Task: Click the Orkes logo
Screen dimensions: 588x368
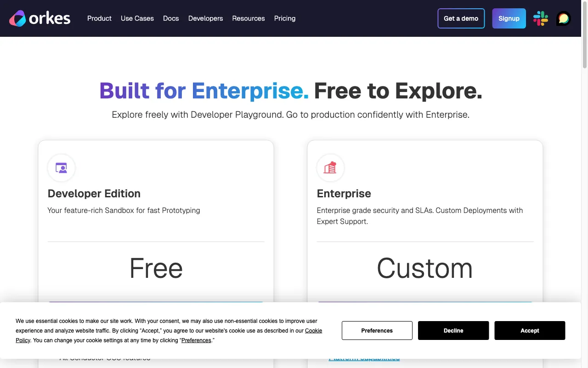Action: tap(40, 18)
